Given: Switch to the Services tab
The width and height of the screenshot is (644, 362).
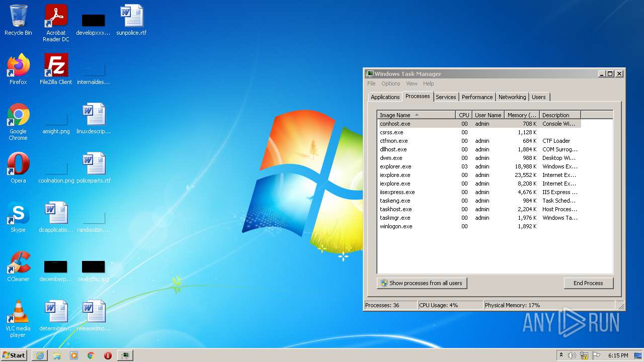Looking at the screenshot, I should [446, 97].
